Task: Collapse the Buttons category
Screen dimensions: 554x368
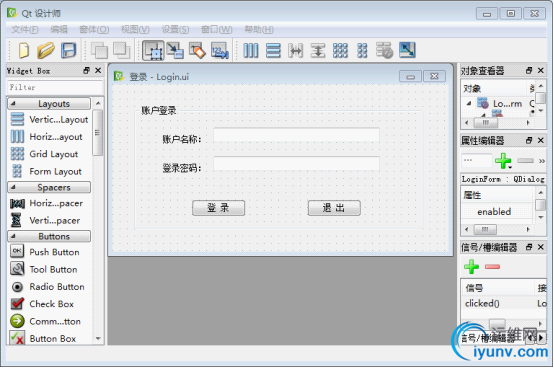Action: pos(13,236)
